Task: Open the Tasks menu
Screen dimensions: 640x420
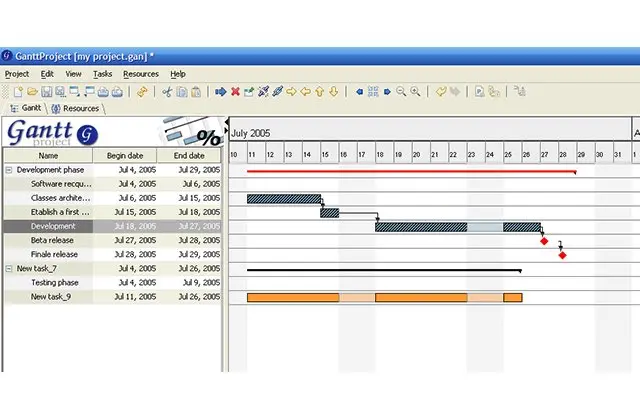Action: coord(102,74)
